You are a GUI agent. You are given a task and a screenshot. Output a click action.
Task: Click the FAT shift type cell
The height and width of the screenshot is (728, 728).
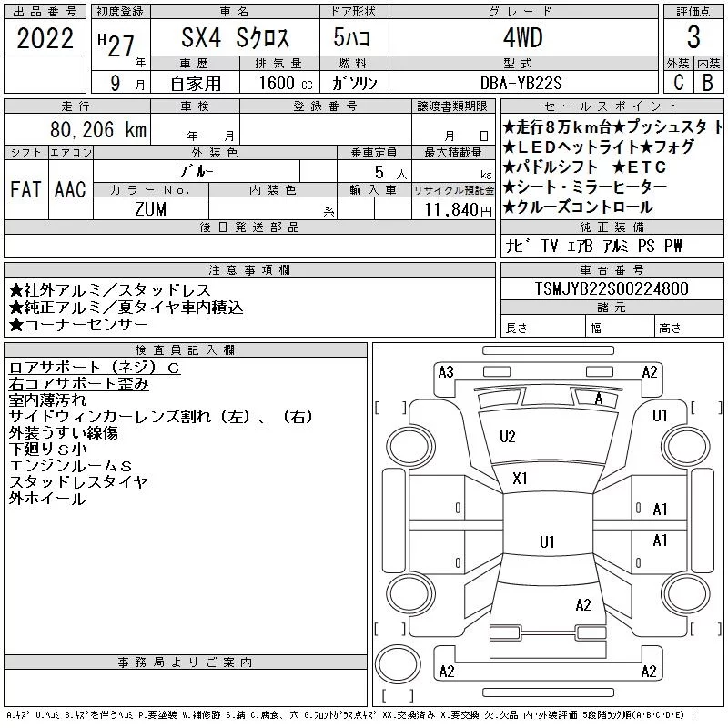pos(26,189)
